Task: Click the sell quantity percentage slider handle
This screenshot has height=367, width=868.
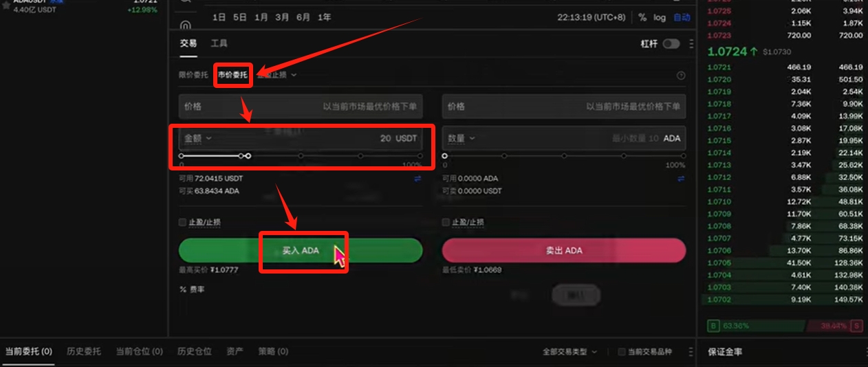Action: click(x=445, y=156)
